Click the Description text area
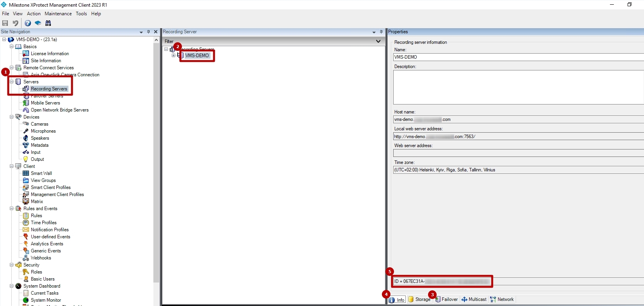 point(518,87)
